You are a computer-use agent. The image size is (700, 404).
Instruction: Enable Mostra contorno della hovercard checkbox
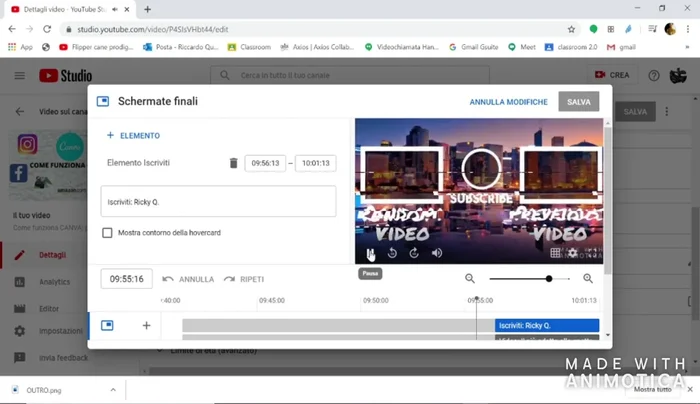(108, 233)
